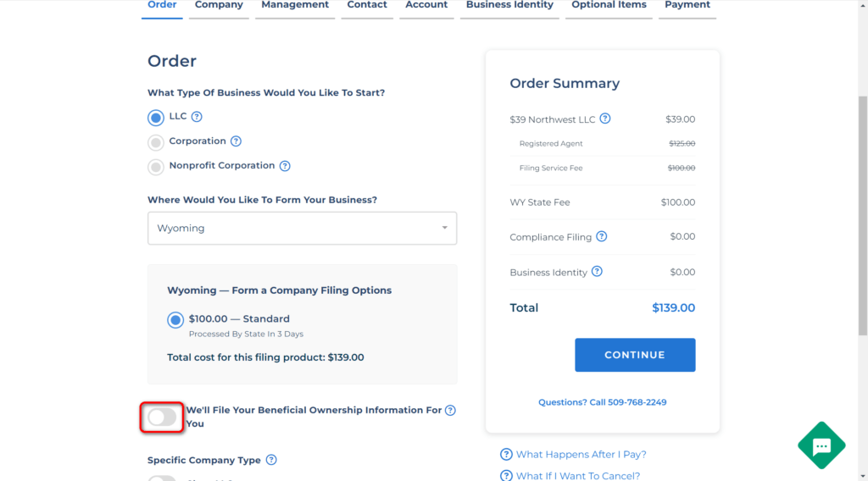This screenshot has height=481, width=868.
Task: Open the Business Identity tab
Action: (x=509, y=6)
